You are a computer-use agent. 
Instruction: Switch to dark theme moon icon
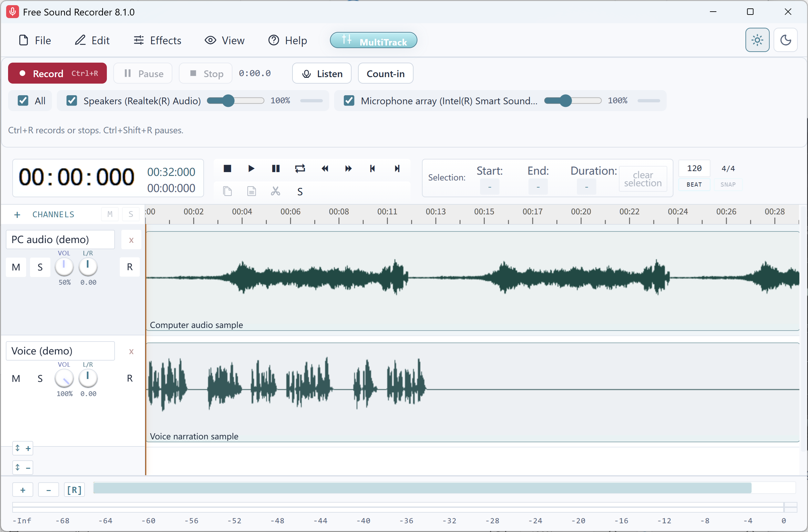click(786, 40)
